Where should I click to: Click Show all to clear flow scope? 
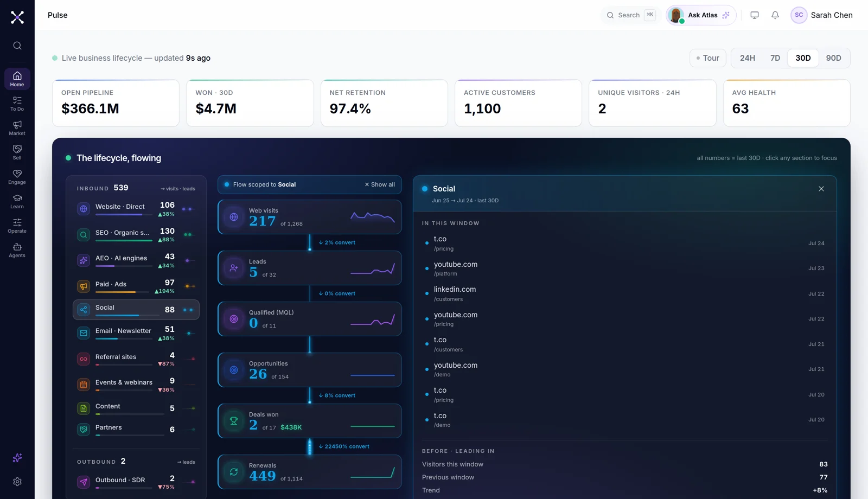[x=380, y=184]
